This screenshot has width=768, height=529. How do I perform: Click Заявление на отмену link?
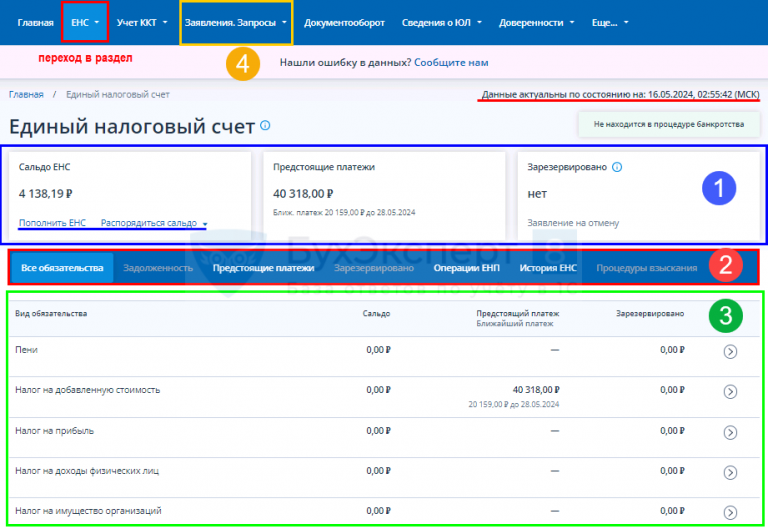click(573, 223)
